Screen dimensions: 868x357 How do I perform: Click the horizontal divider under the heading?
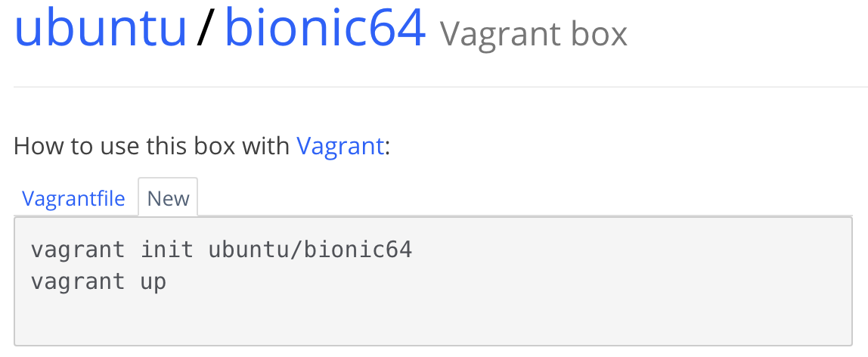point(441,87)
